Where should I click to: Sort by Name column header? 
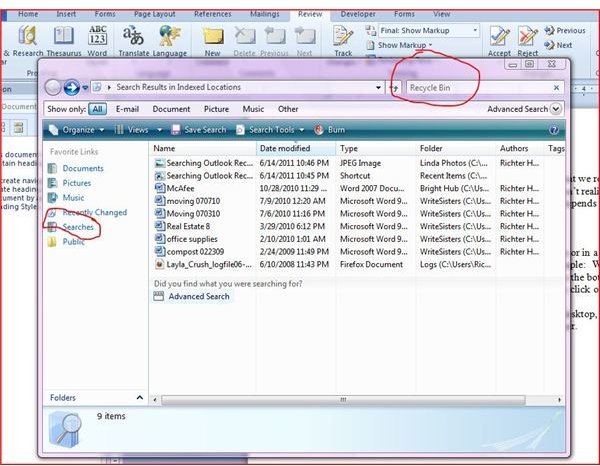pos(203,148)
